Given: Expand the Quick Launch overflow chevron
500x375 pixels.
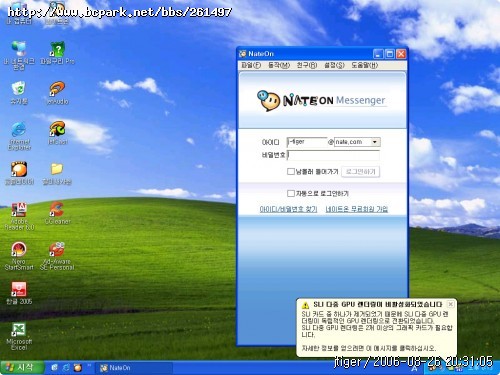Looking at the screenshot, I should (89, 365).
